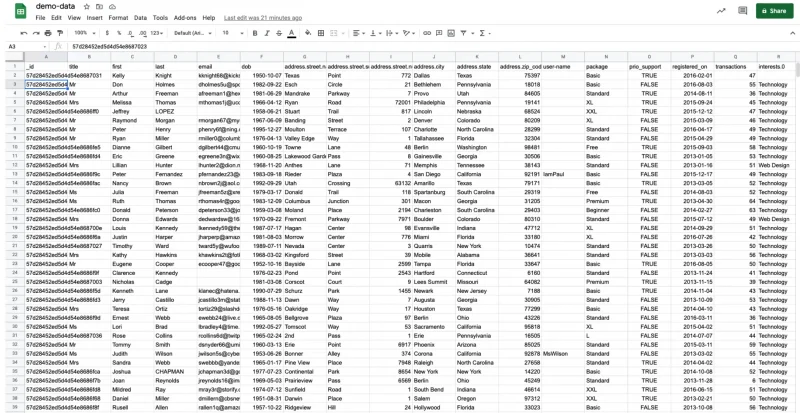Open the Name box dropdown arrow
Screen dimensions: 800x413
coord(47,46)
